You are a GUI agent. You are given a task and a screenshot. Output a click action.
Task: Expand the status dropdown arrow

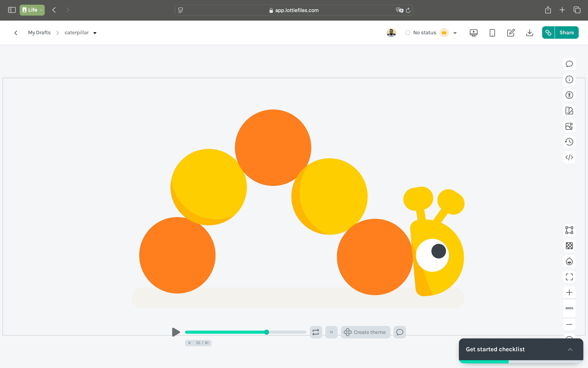[455, 33]
